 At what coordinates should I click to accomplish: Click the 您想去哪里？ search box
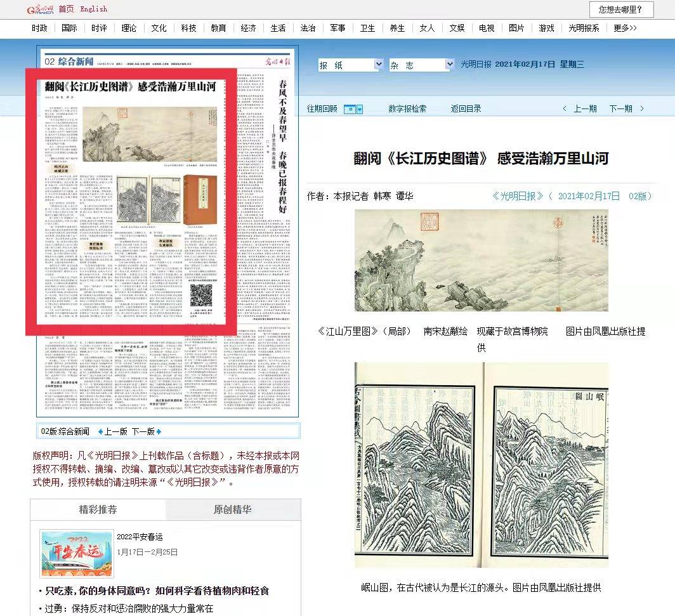point(621,10)
